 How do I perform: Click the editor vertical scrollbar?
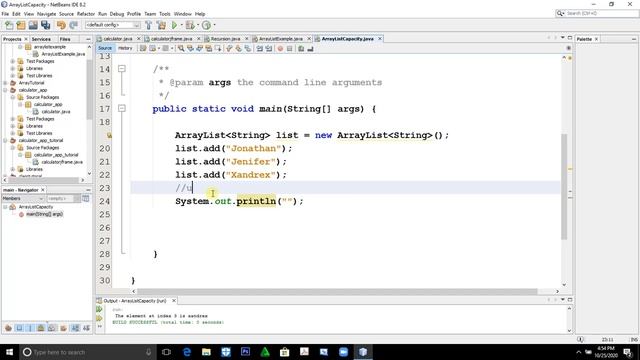(x=564, y=187)
